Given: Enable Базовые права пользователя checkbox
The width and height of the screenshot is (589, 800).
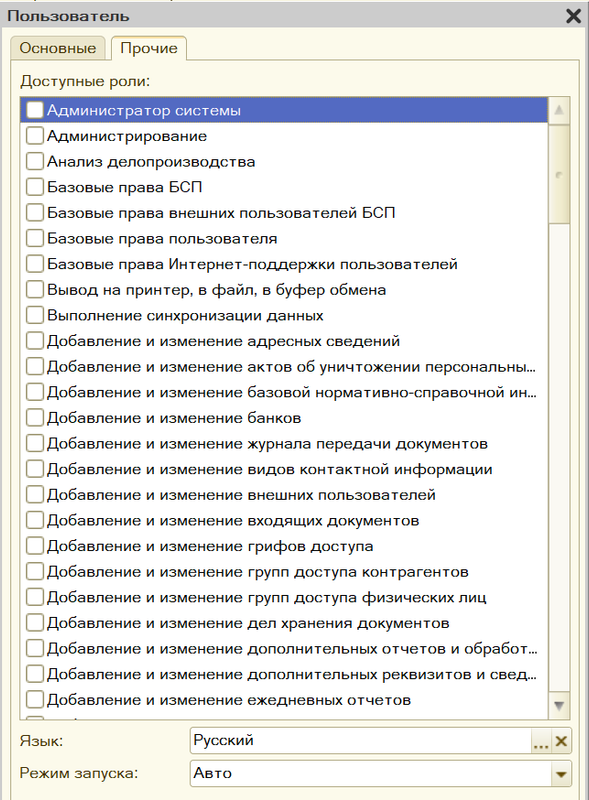Looking at the screenshot, I should [x=35, y=238].
